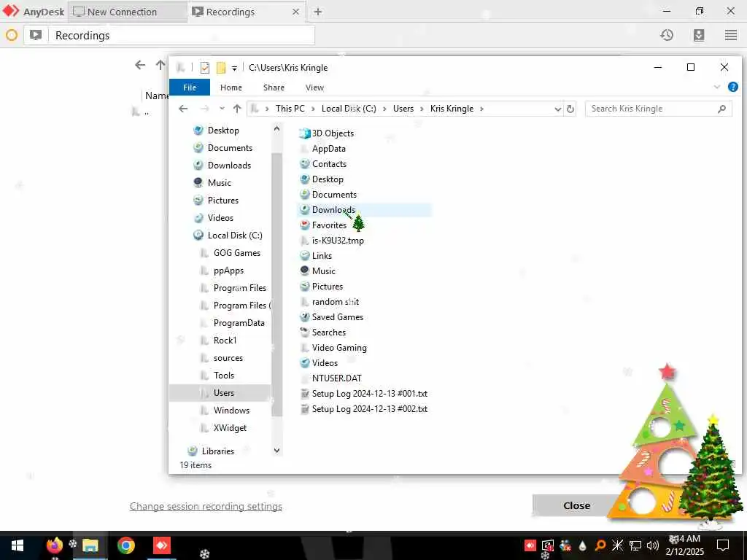Select is-K9U32.tmp item

(x=338, y=241)
